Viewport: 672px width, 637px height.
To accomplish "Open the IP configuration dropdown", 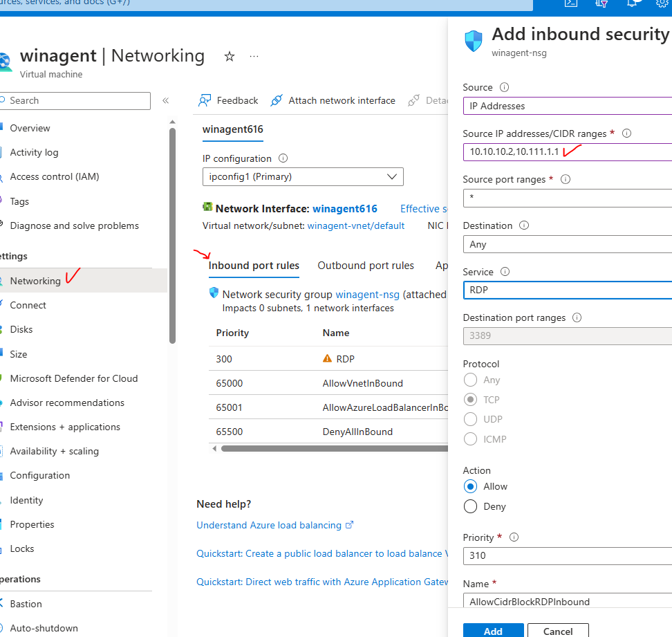I will (303, 176).
